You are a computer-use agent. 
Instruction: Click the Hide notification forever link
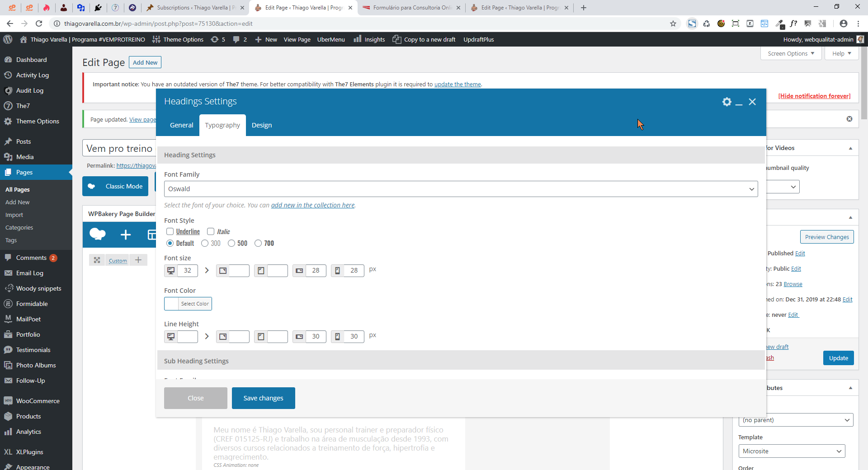(814, 96)
